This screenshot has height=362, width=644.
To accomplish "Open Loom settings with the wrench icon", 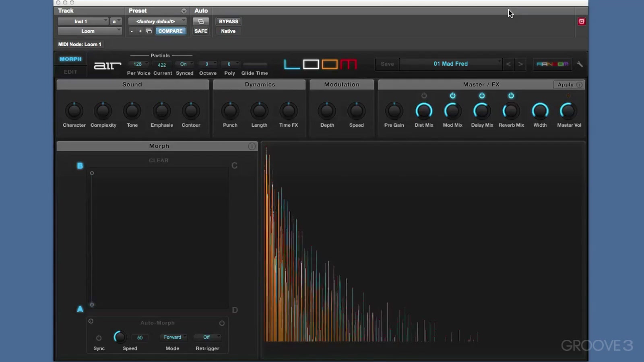I will (580, 64).
